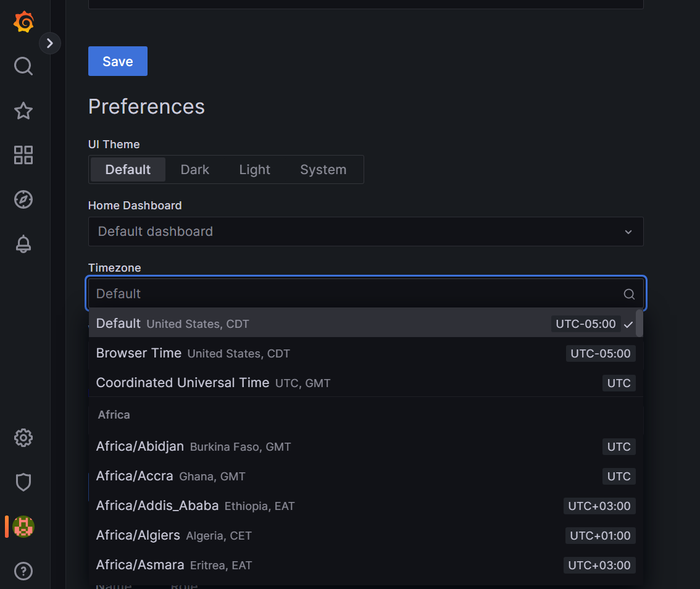The width and height of the screenshot is (700, 589).
Task: Open Explore using the compass icon
Action: point(23,199)
